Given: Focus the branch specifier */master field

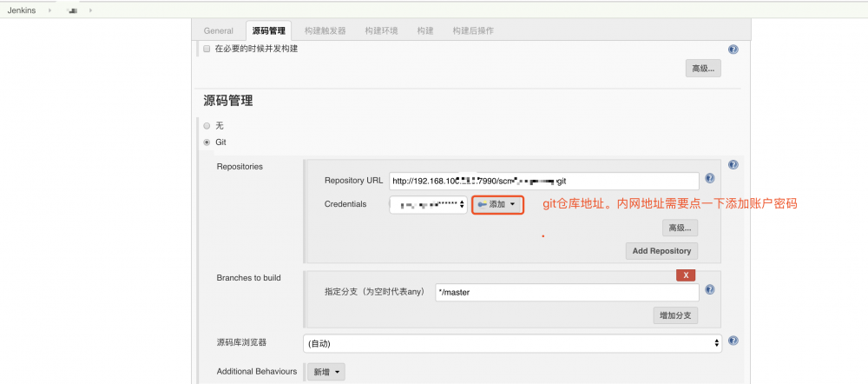Looking at the screenshot, I should click(567, 293).
